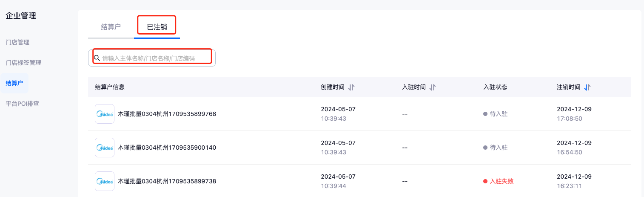Open account 木槿批量0304杭州1709535899738
The width and height of the screenshot is (644, 197).
167,181
